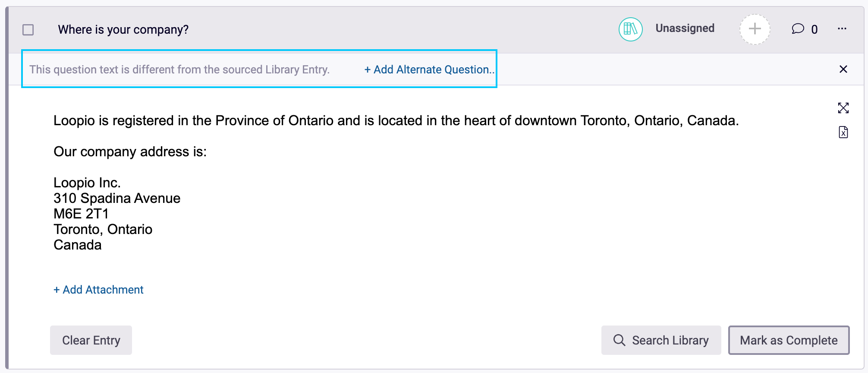Screen dimensions: 868x373
Task: Click the "+ Add Attachment" link
Action: (98, 290)
